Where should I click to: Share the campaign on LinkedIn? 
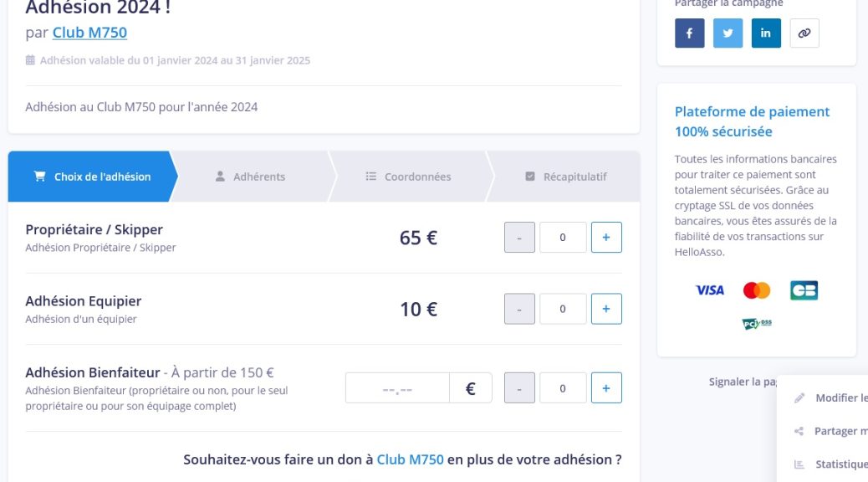(x=766, y=33)
